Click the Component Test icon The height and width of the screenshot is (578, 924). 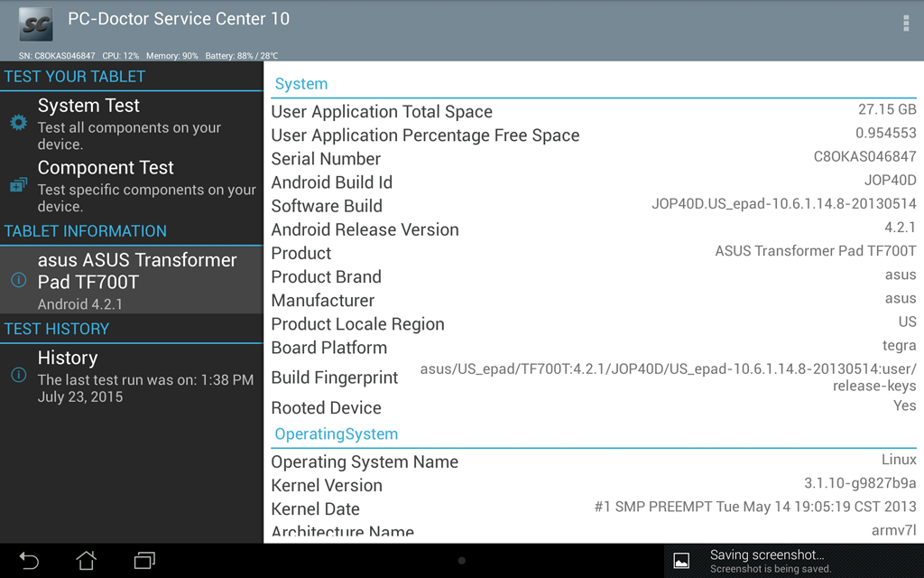(x=18, y=185)
